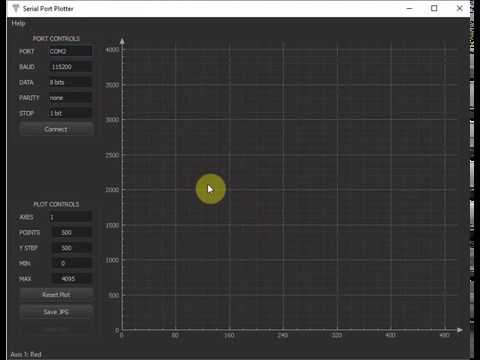Screen dimensions: 480x360
Task: Click the 3500 label on the Y axis
Action: [x=112, y=85]
